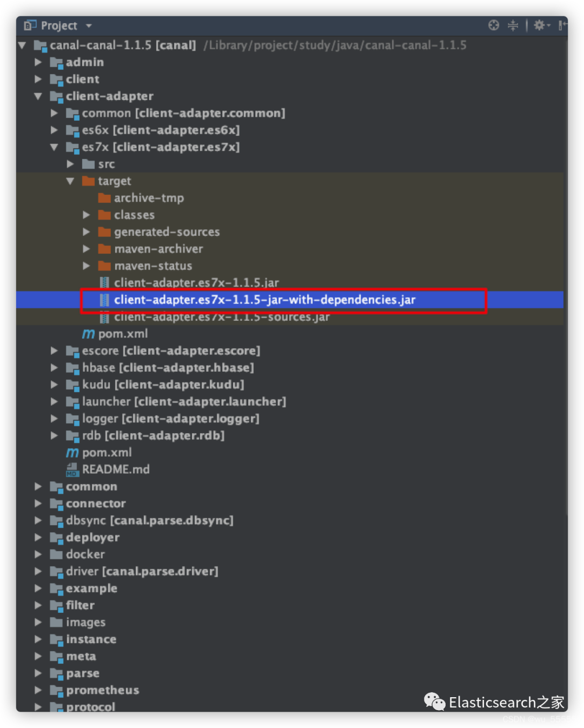Click the collapse all icon in header

point(513,25)
